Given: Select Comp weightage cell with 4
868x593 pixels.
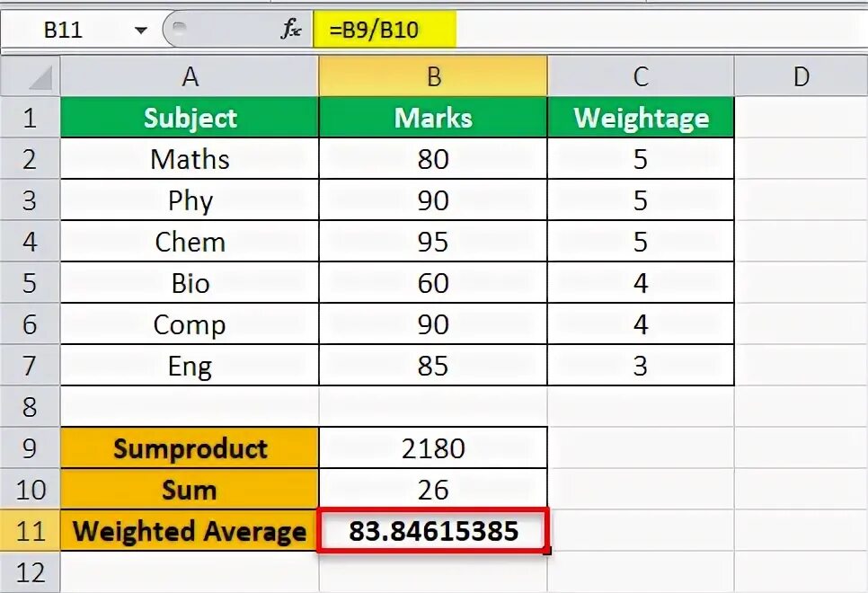Looking at the screenshot, I should point(641,324).
